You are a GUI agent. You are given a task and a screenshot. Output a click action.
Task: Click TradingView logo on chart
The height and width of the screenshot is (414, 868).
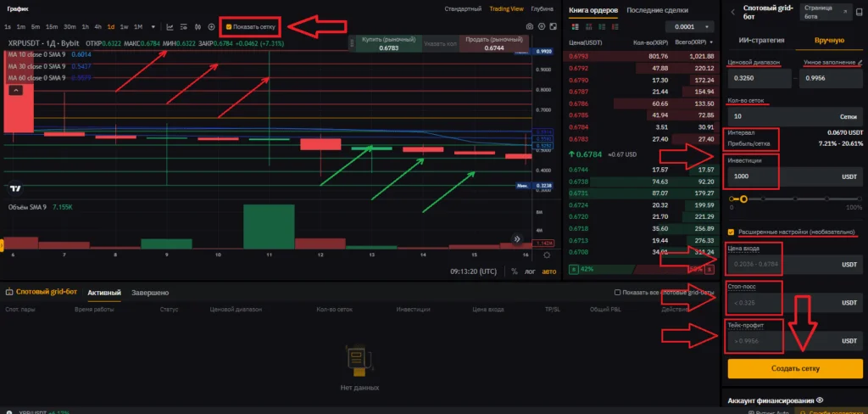point(15,188)
